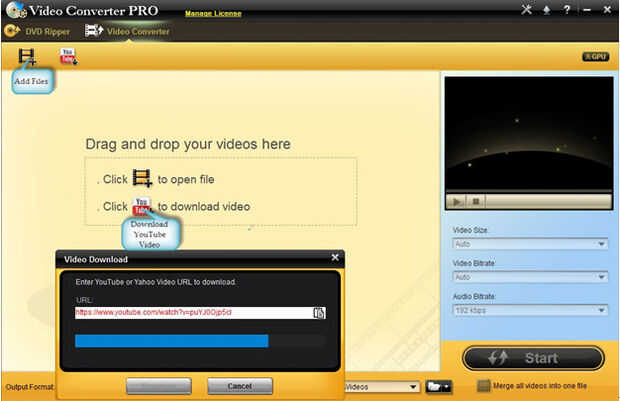
Task: Click the 'Drag and drop your videos here' text
Action: [188, 144]
